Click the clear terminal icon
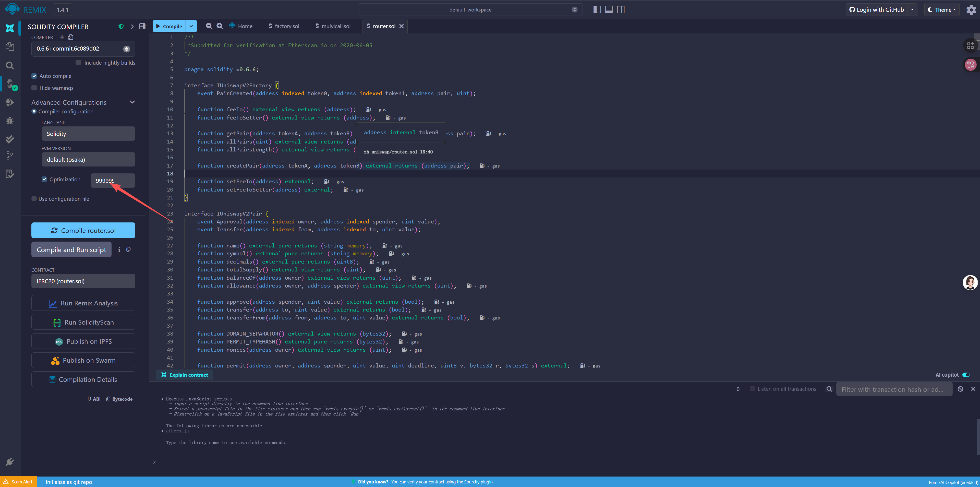980x487 pixels. point(960,389)
